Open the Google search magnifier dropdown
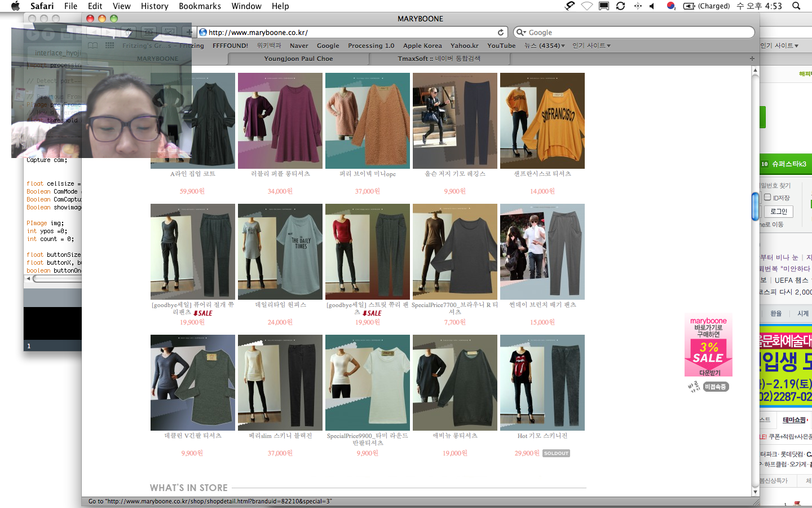812x508 pixels. click(522, 33)
